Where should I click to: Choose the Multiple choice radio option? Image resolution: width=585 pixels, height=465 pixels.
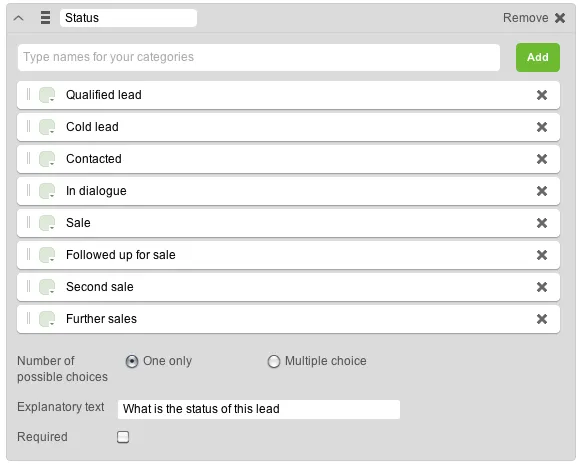point(273,361)
